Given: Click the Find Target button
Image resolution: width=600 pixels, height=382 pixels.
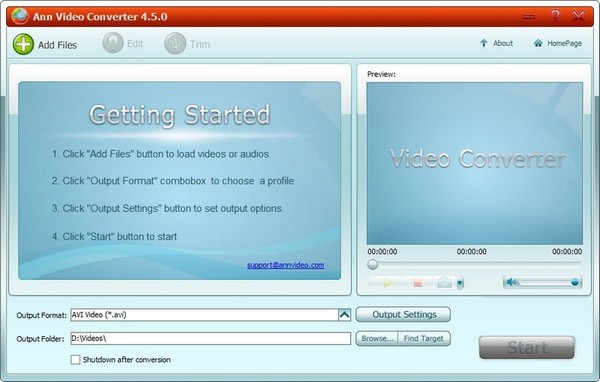Looking at the screenshot, I should [x=424, y=338].
